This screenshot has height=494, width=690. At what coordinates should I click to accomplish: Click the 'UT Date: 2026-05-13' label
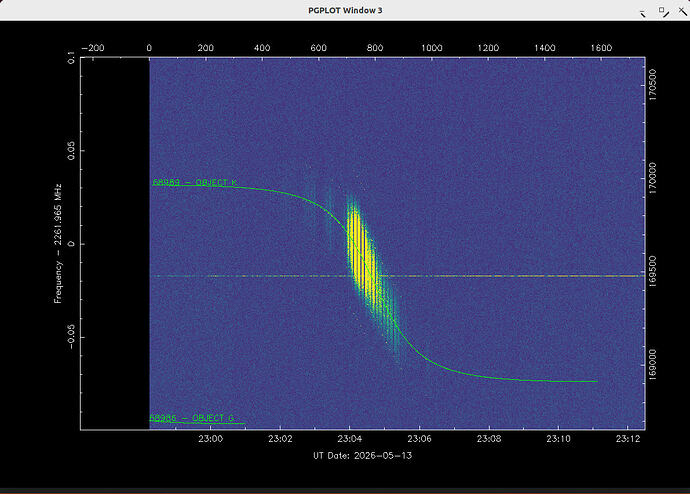tap(363, 456)
